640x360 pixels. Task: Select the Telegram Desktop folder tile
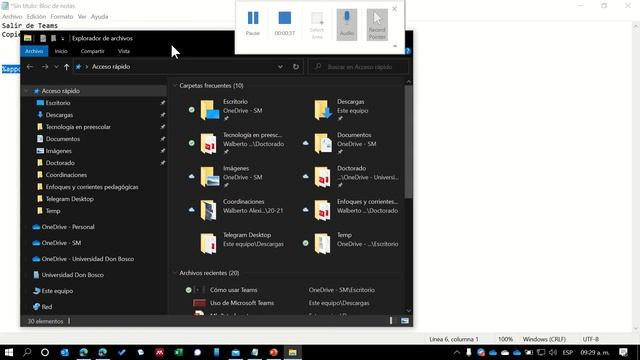(x=236, y=243)
